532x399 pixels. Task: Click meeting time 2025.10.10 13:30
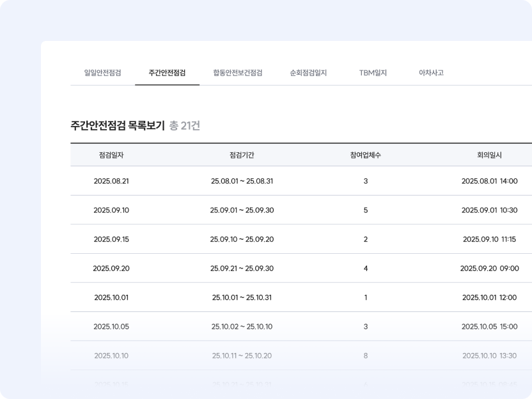click(489, 356)
